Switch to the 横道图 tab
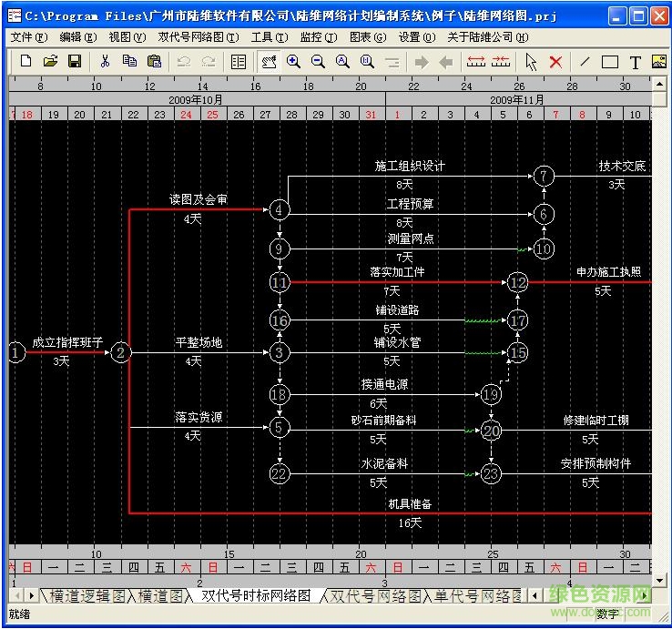 coord(160,595)
